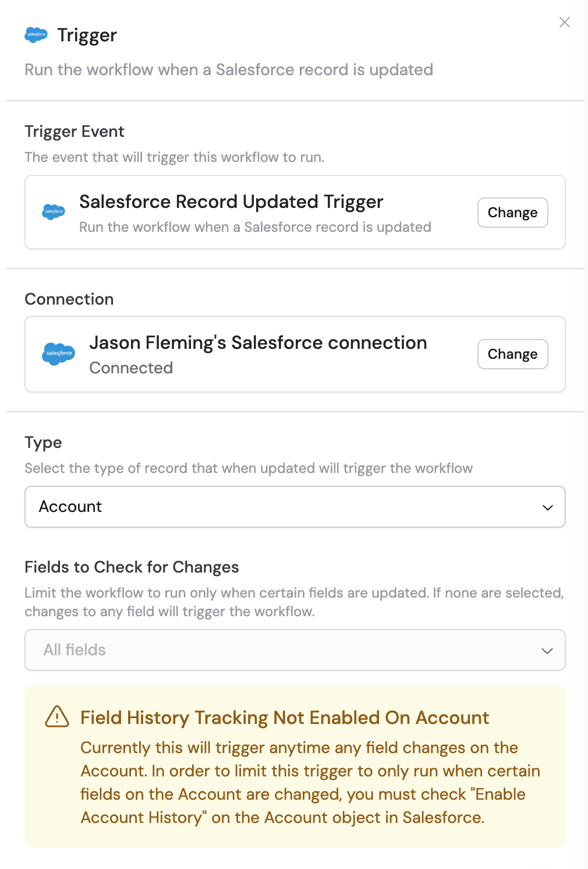The height and width of the screenshot is (869, 588).
Task: Click the warning triangle in the yellow banner
Action: (x=58, y=718)
